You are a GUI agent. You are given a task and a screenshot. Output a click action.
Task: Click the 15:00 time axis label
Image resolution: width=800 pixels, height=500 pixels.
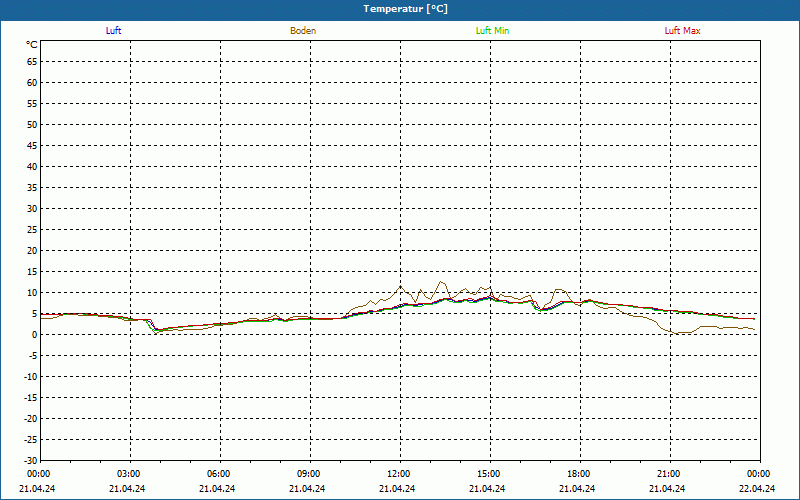[x=490, y=474]
